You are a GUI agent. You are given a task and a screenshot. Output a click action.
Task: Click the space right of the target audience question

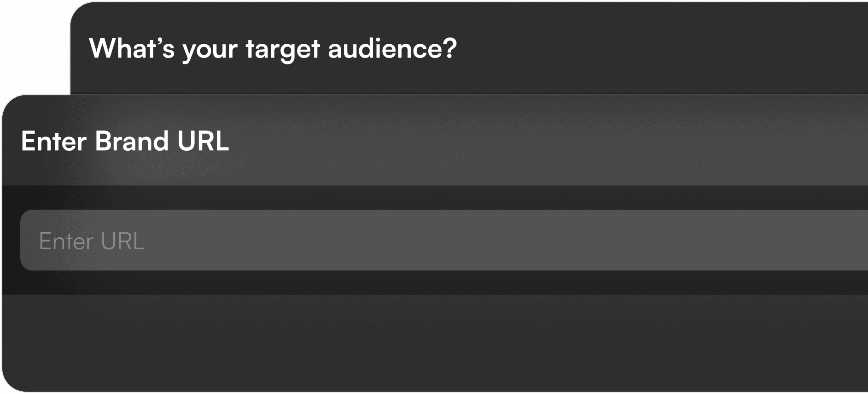coord(662,48)
